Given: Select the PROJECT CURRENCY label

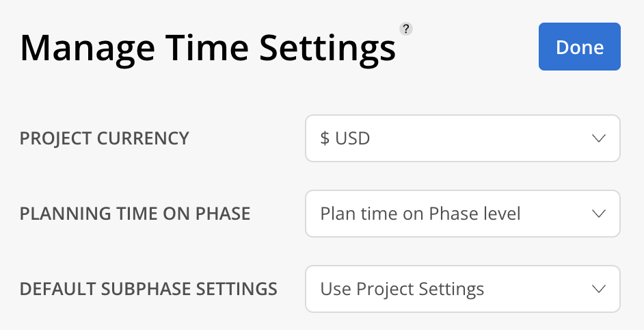Looking at the screenshot, I should 105,138.
